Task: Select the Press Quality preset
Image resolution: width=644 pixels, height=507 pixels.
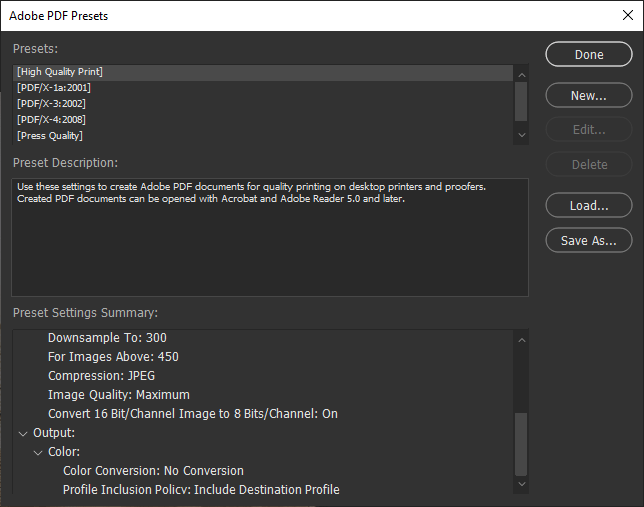Action: [50, 136]
